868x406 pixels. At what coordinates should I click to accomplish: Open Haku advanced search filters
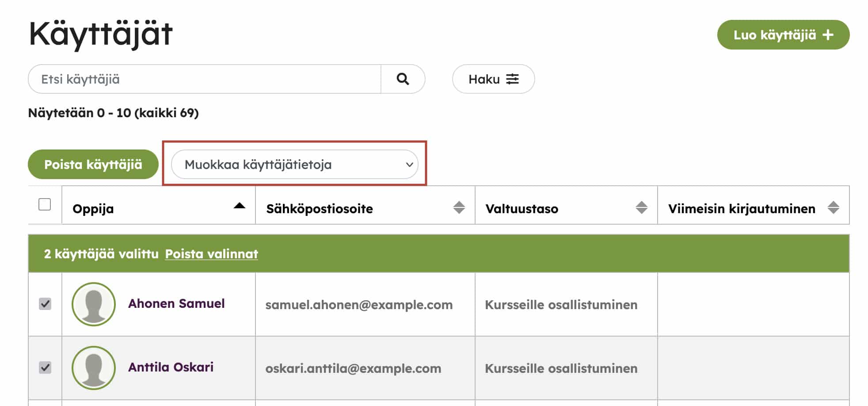pos(493,79)
